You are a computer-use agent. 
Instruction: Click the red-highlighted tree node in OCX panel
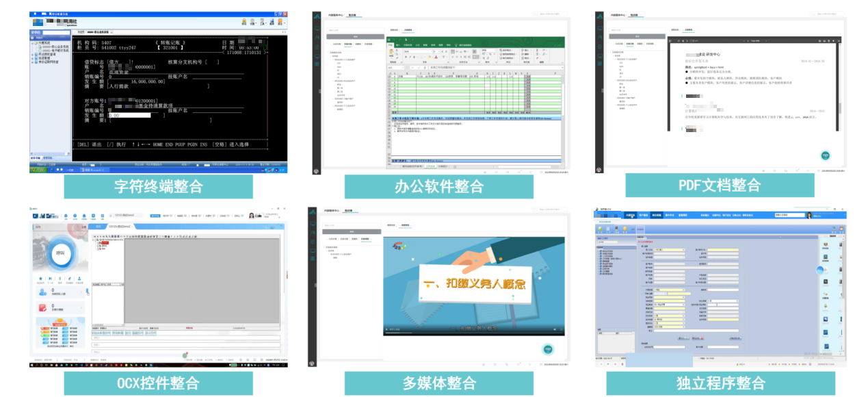coord(104,243)
